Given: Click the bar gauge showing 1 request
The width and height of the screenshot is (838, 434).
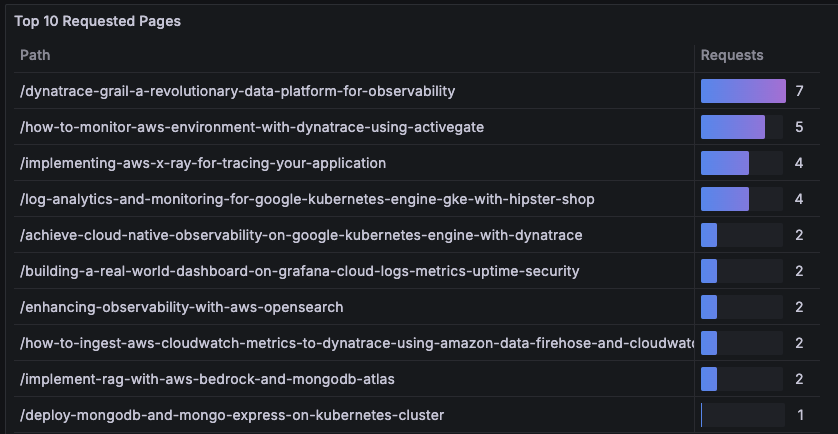Looking at the screenshot, I should click(x=742, y=415).
